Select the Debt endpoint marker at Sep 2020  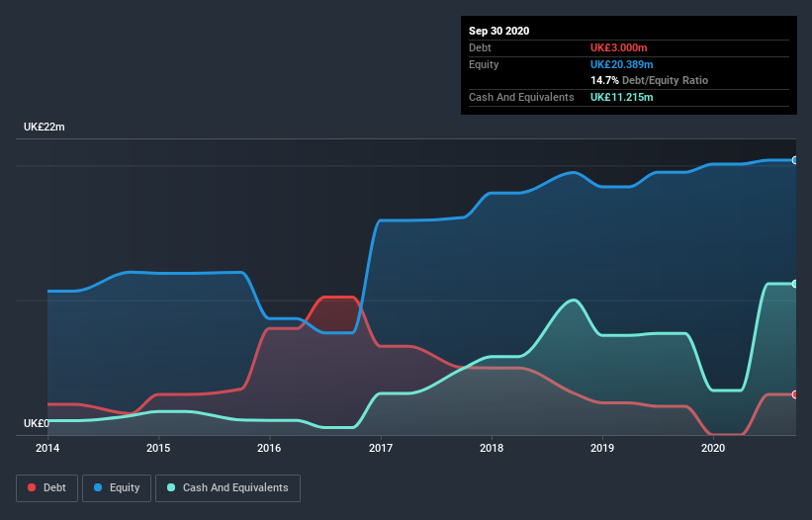(x=795, y=394)
